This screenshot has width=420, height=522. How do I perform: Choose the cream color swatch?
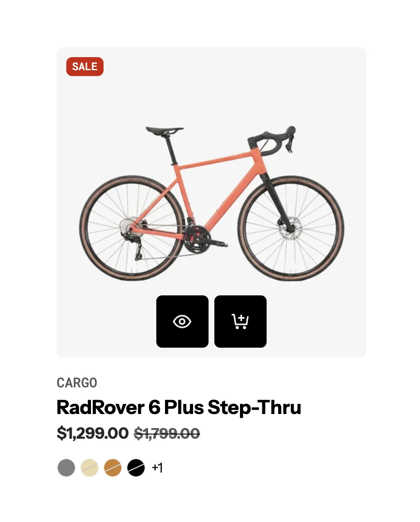tap(90, 468)
